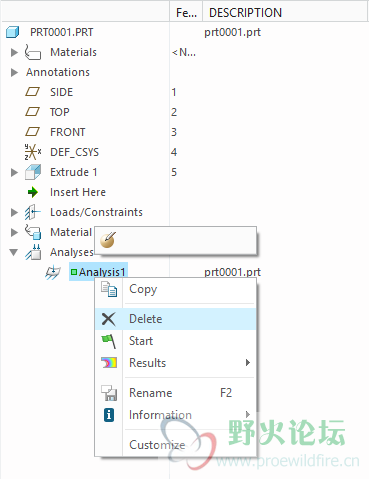Viewport: 369px width, 479px height.
Task: Open the Information submenu arrow
Action: point(247,415)
